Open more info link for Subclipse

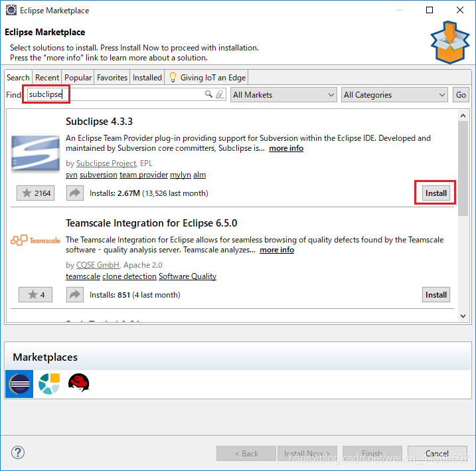coord(286,148)
